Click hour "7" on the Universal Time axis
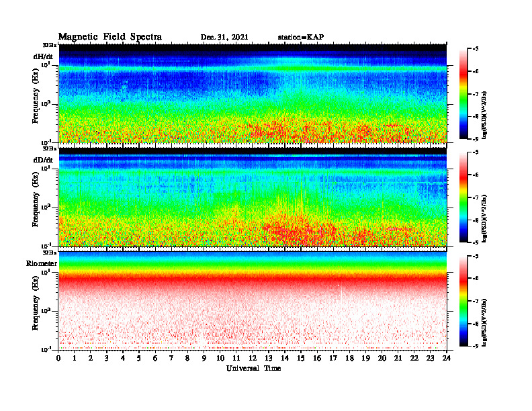532x411 pixels. (172, 359)
